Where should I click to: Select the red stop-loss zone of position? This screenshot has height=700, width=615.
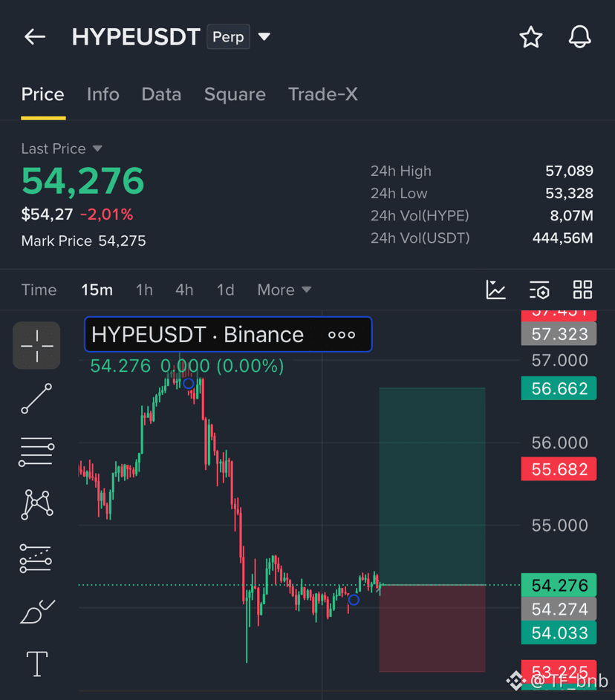point(432,628)
